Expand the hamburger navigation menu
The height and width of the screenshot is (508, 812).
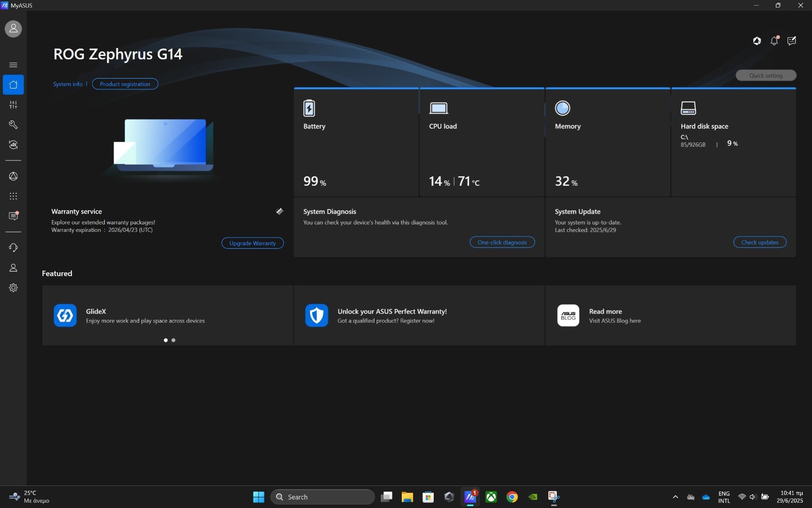(x=13, y=65)
